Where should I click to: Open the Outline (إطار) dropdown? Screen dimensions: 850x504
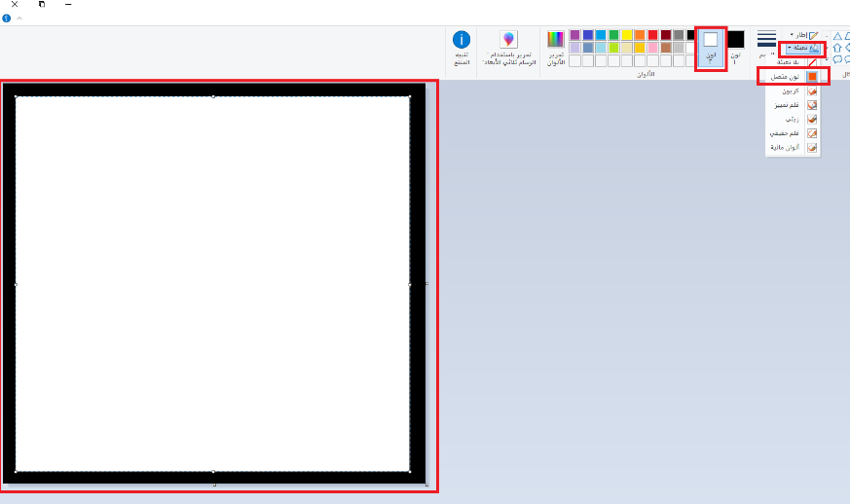[x=804, y=35]
